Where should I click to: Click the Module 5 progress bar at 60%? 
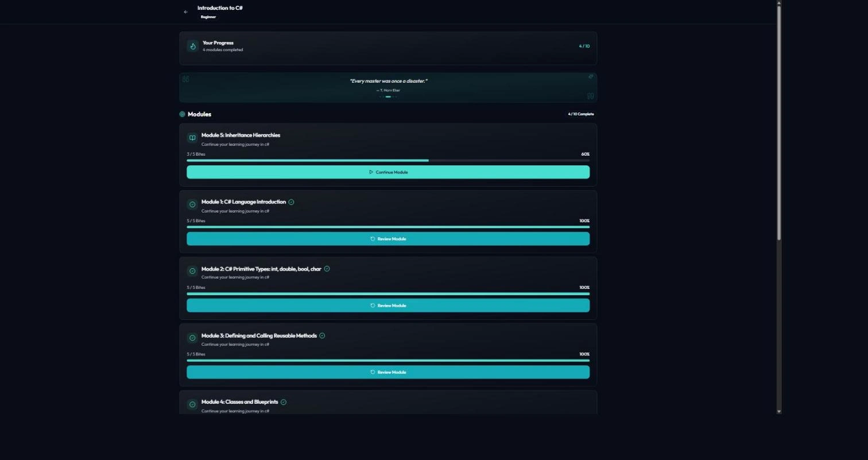tap(388, 161)
